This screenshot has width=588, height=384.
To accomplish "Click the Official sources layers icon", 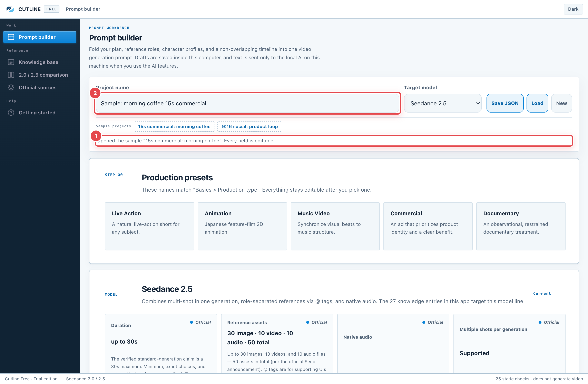I will pos(11,87).
